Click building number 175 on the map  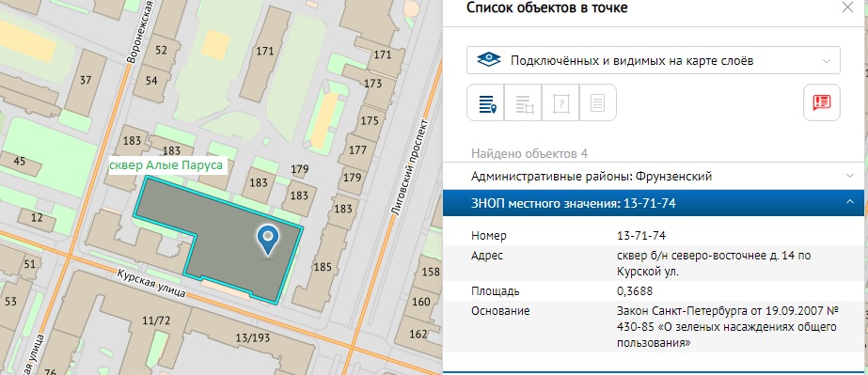tap(370, 121)
